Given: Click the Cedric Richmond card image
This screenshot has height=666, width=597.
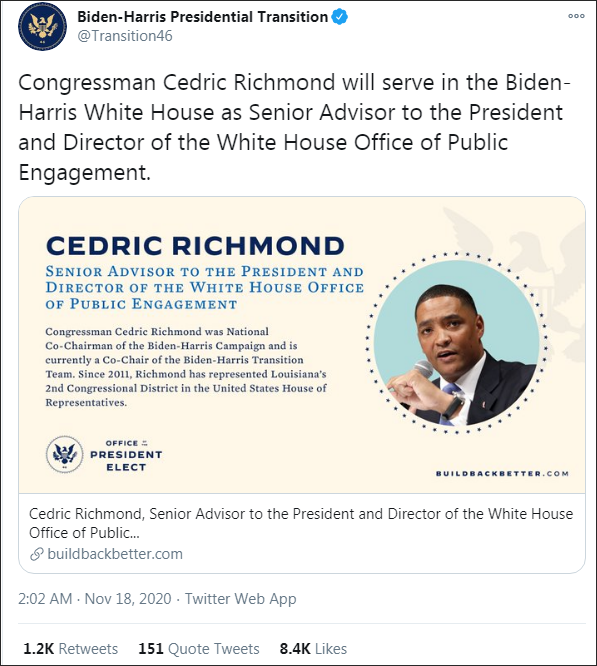Looking at the screenshot, I should [x=302, y=345].
